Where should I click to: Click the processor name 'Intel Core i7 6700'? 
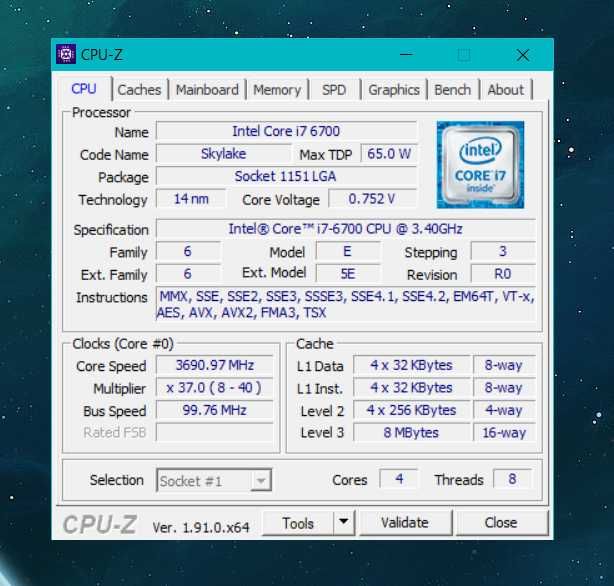coord(286,131)
